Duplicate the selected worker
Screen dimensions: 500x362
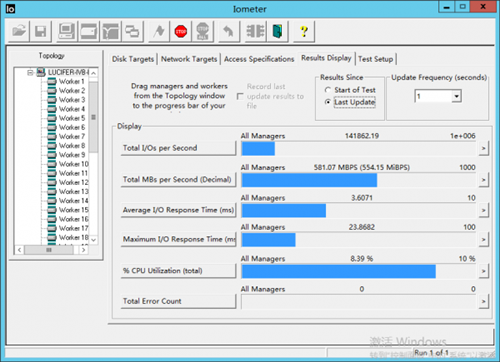132,32
